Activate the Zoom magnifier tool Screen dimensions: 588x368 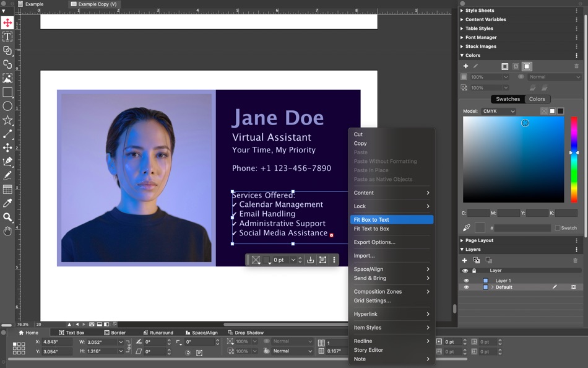coord(7,217)
